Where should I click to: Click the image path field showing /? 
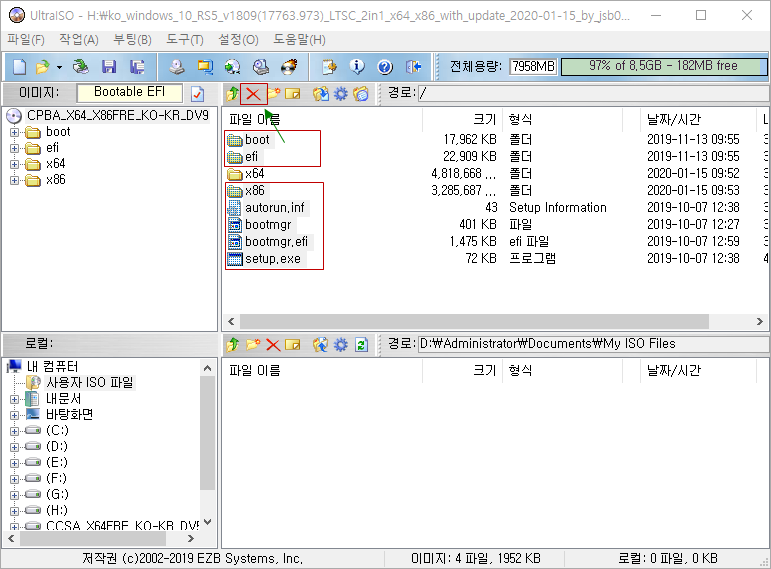(593, 93)
